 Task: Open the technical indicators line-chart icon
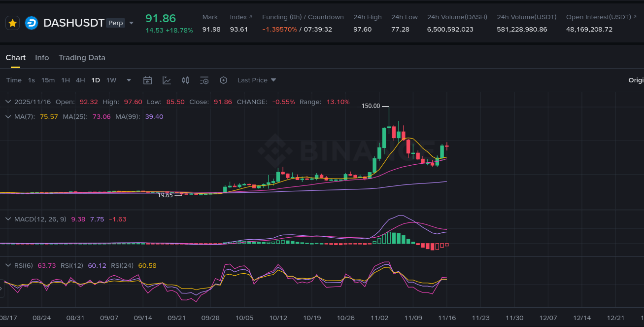(x=167, y=80)
